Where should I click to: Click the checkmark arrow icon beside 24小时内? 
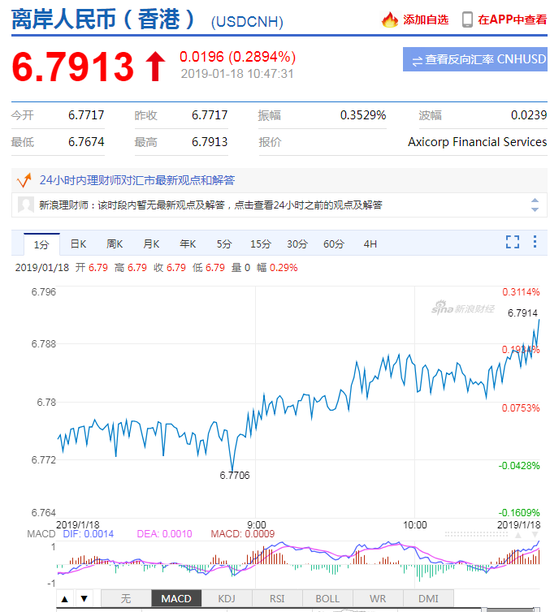[24, 180]
